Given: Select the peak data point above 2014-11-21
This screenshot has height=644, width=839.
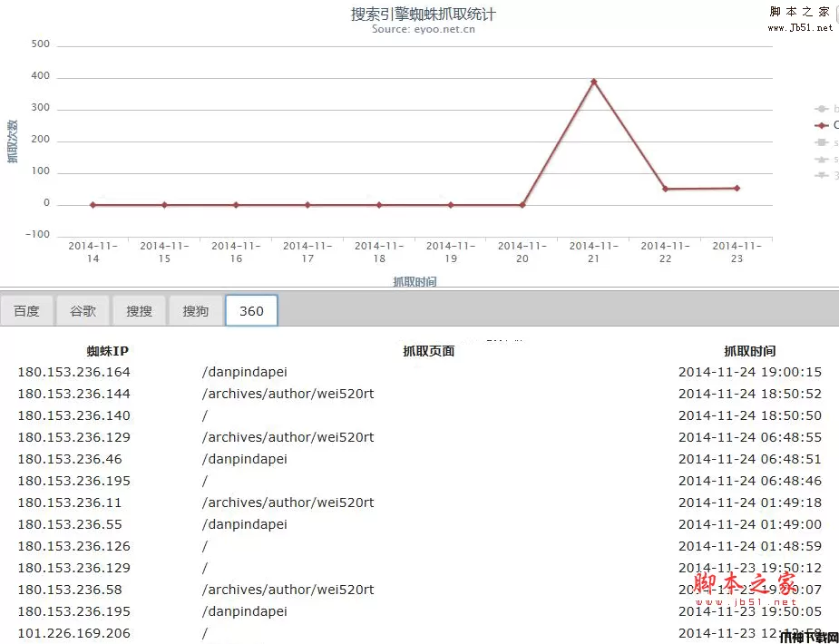Looking at the screenshot, I should pos(594,82).
